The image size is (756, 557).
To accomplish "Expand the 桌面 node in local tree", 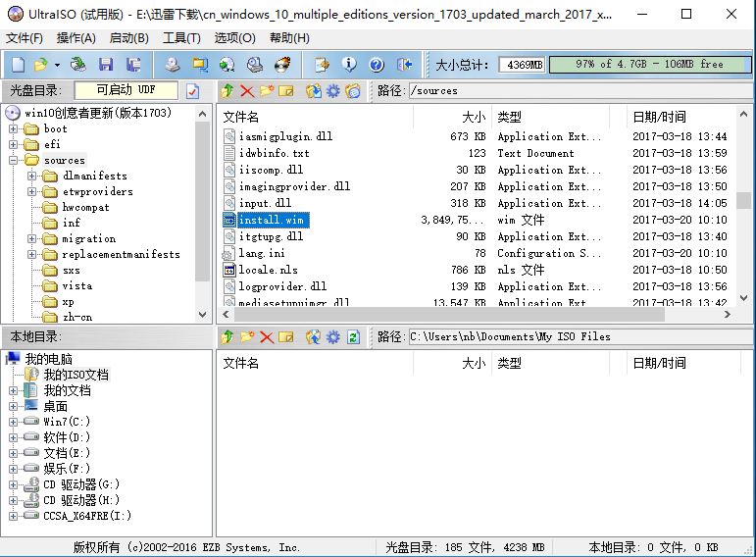I will tap(14, 406).
